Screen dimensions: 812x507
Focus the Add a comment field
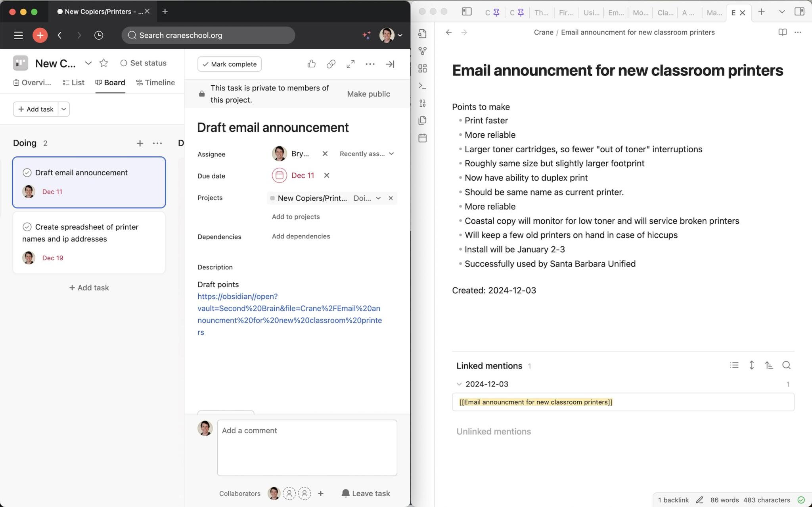pyautogui.click(x=307, y=448)
